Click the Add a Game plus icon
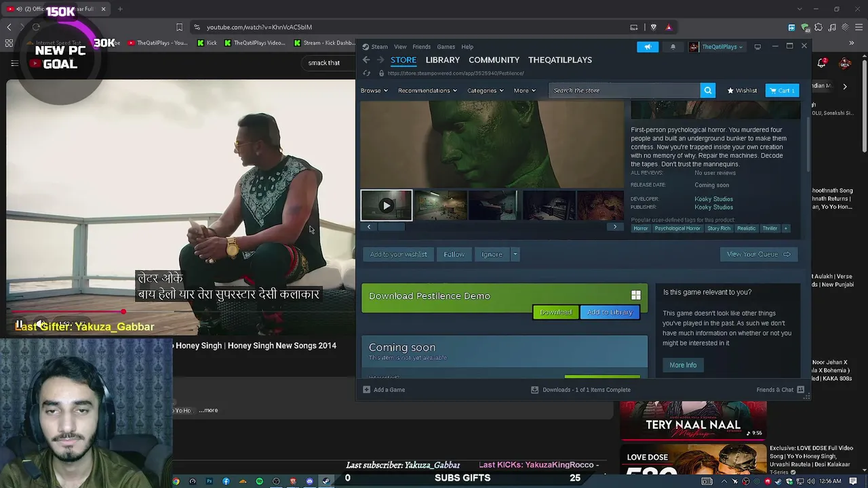 pos(367,390)
